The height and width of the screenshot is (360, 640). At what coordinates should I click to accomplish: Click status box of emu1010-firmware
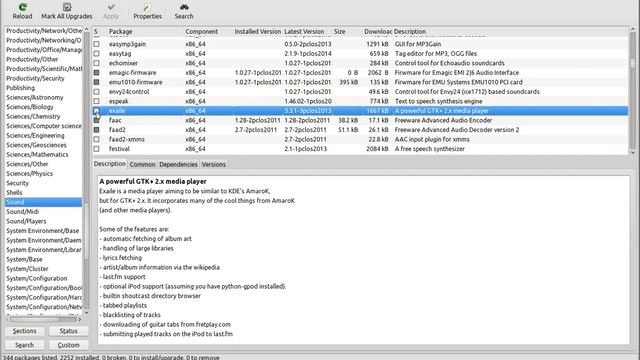96,82
